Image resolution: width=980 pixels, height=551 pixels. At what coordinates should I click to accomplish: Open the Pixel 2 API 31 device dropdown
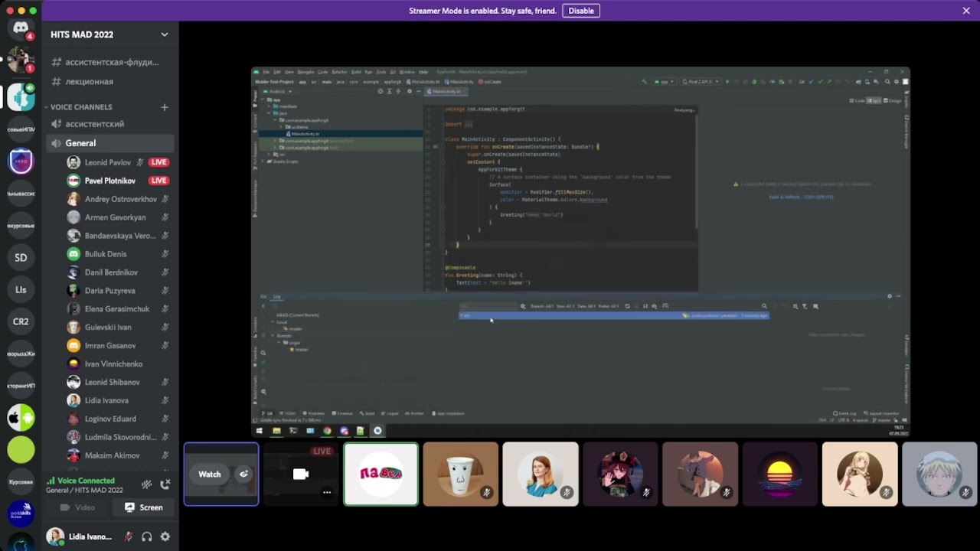[701, 81]
